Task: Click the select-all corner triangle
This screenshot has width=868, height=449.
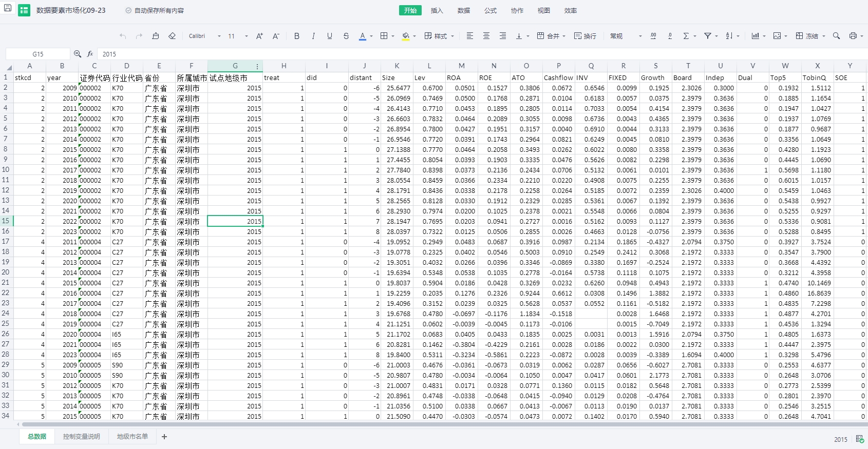Action: [9, 67]
